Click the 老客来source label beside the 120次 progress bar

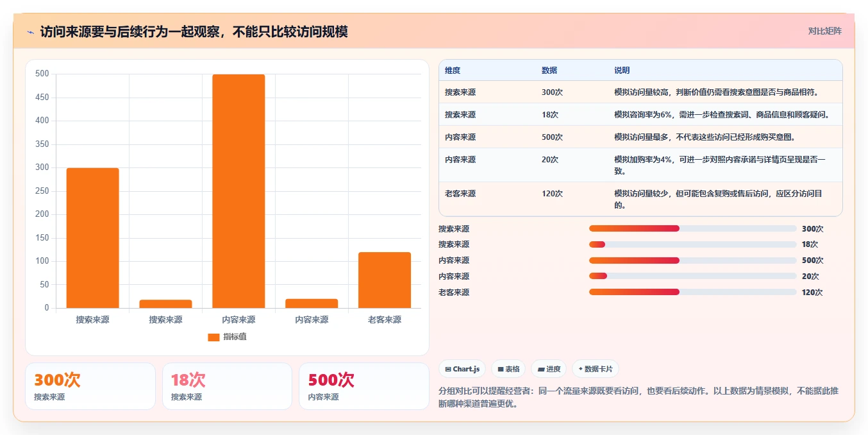454,293
